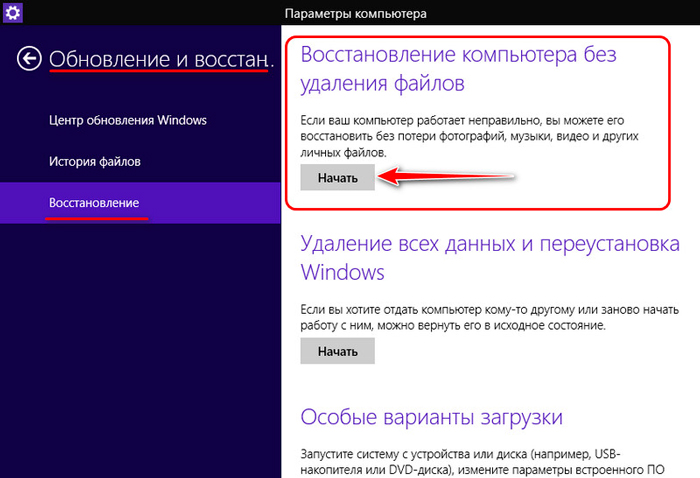Viewport: 700px width, 478px height.
Task: Click the back arrow icon
Action: [29, 58]
